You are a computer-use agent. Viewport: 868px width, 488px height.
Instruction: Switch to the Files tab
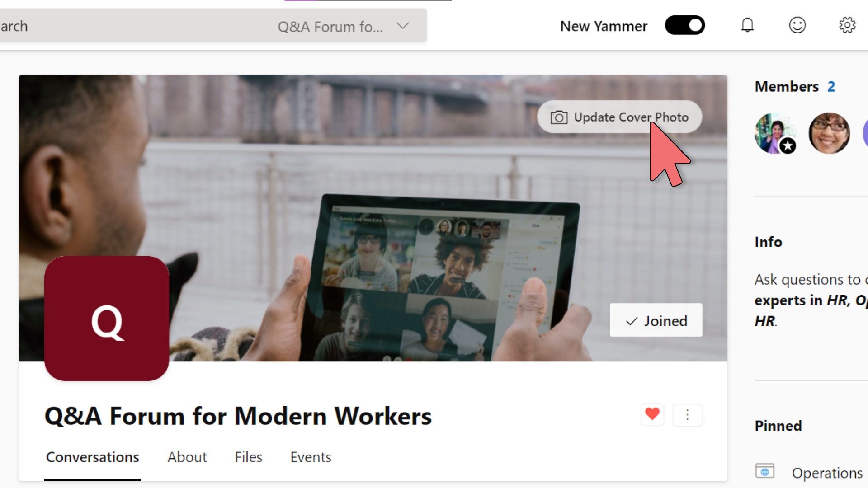click(249, 457)
